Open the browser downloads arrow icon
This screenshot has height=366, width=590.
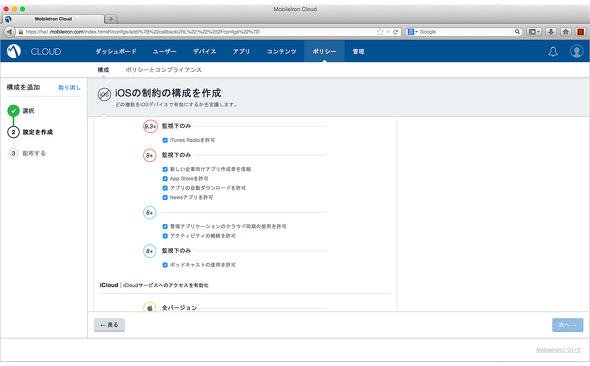coord(551,32)
